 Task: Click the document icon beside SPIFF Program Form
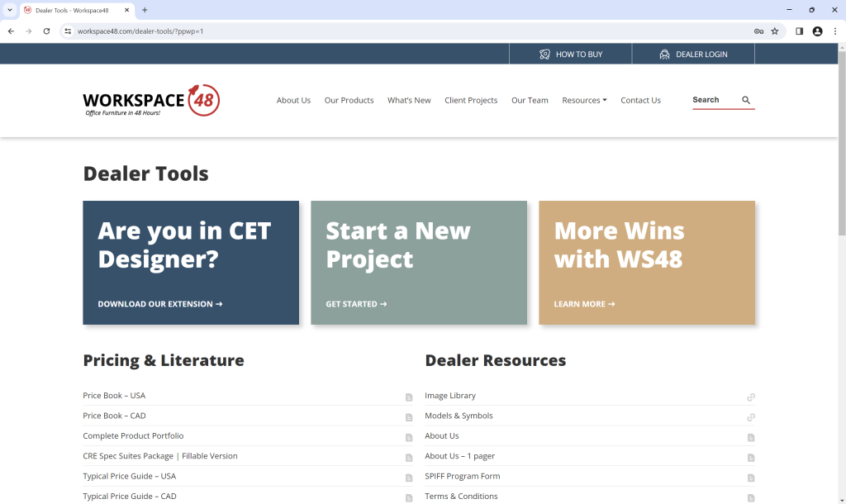point(750,478)
